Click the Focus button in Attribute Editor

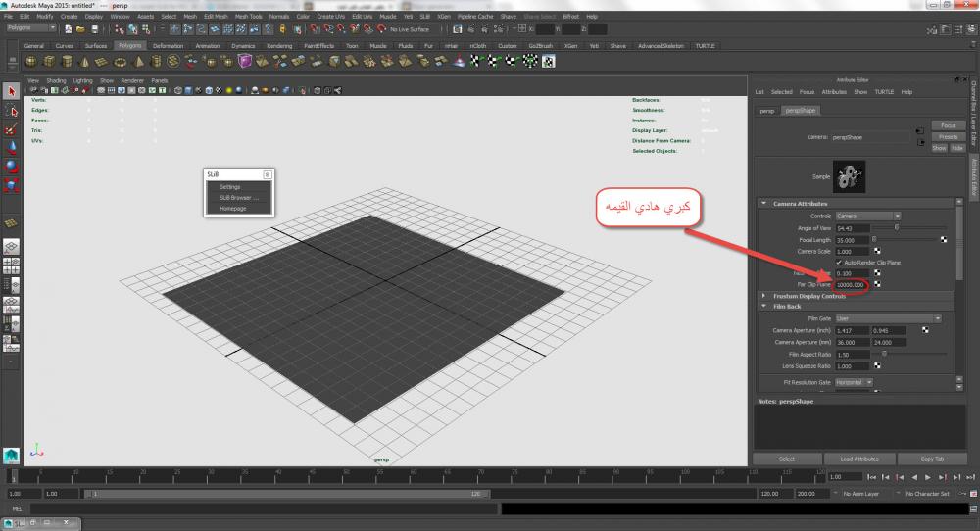coord(948,125)
